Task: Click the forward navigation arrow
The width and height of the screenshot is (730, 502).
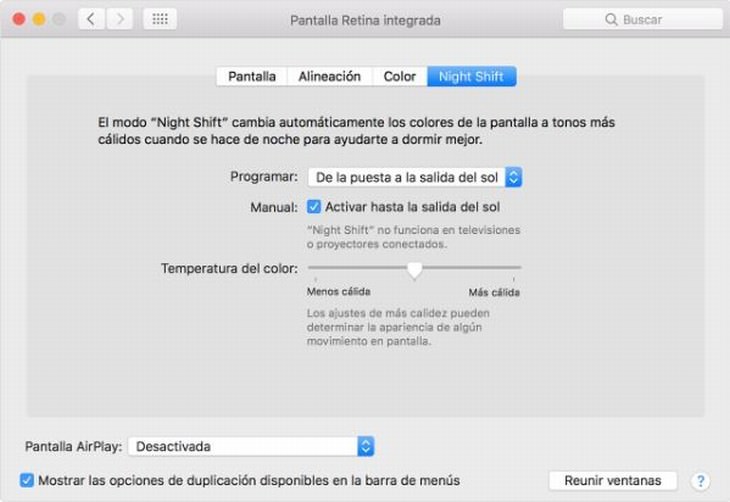Action: pyautogui.click(x=119, y=19)
